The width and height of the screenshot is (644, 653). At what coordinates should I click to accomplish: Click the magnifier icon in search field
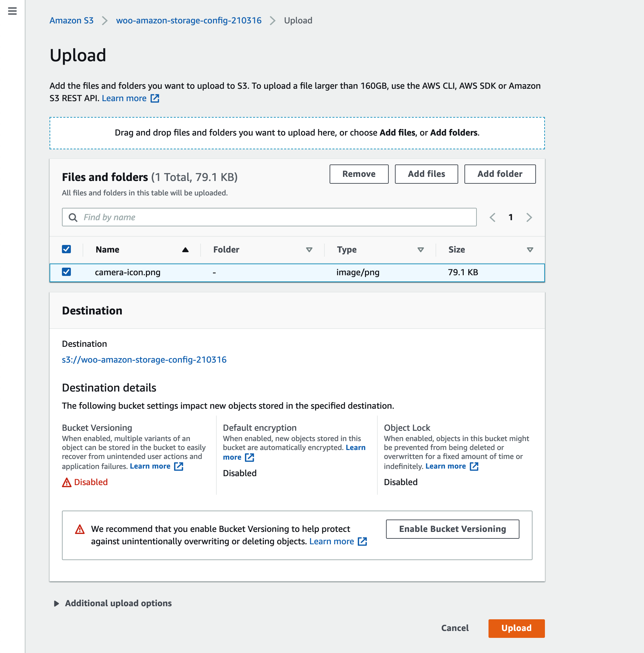pyautogui.click(x=73, y=217)
